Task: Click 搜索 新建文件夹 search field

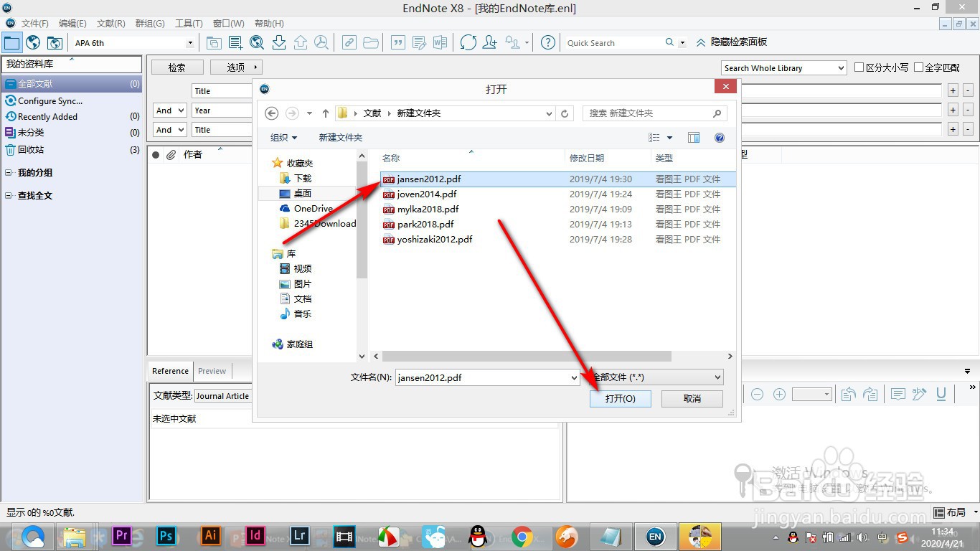Action: click(x=656, y=113)
